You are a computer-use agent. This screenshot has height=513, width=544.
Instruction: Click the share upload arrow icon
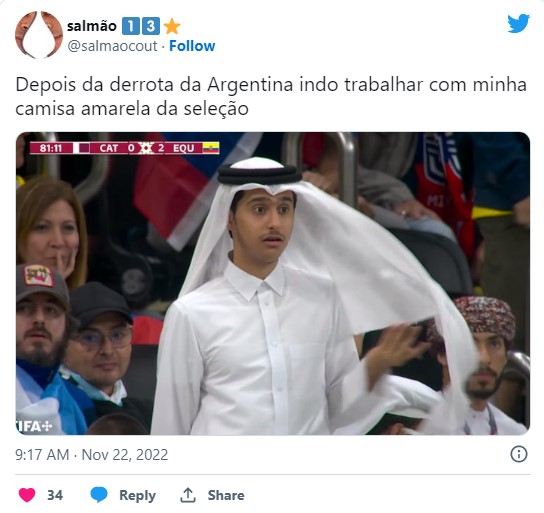pos(188,495)
